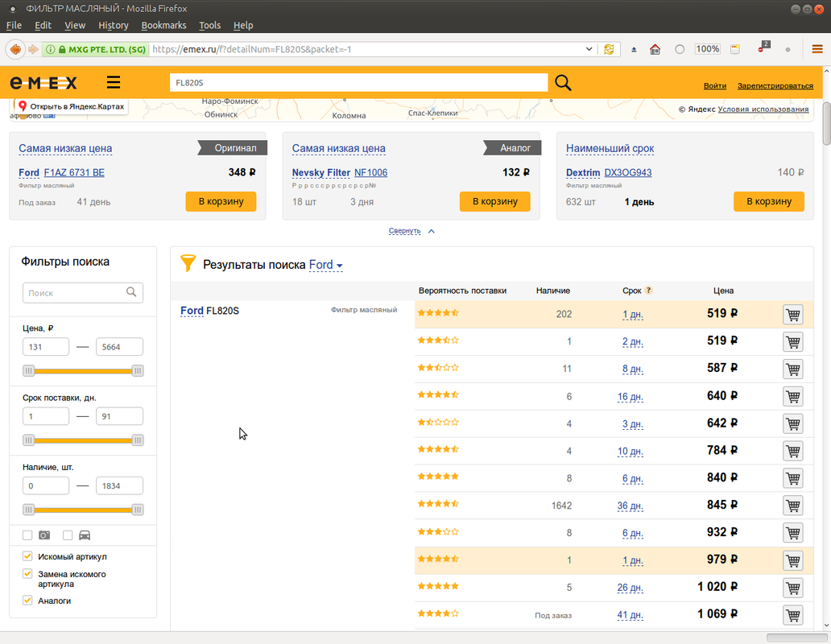Add Nevsky Filter NF1006 to cart
The image size is (831, 644).
495,201
